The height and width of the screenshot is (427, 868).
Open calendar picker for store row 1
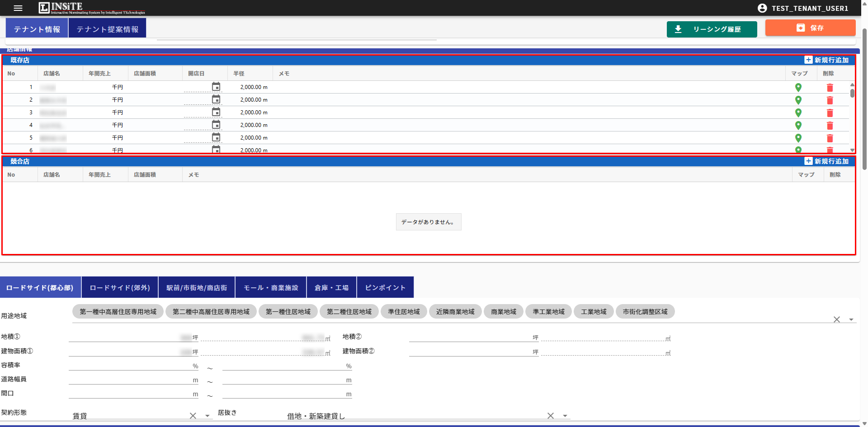click(216, 87)
